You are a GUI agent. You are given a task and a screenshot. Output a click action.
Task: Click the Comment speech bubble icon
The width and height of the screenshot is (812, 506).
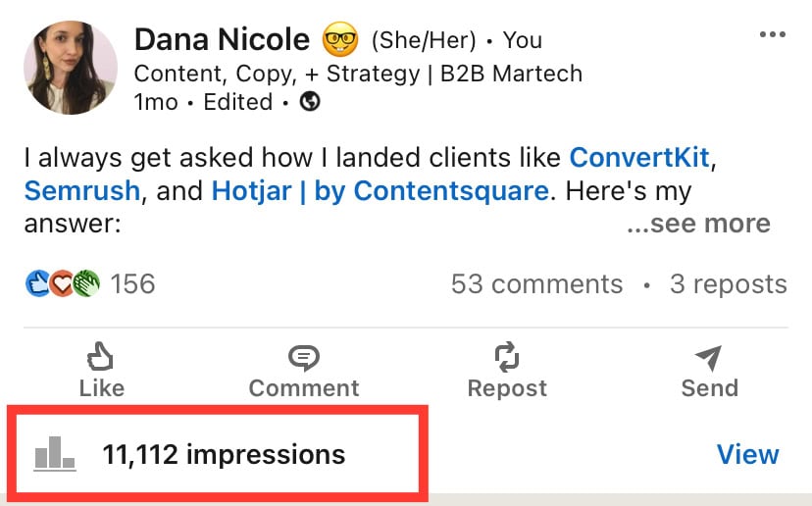tap(304, 358)
